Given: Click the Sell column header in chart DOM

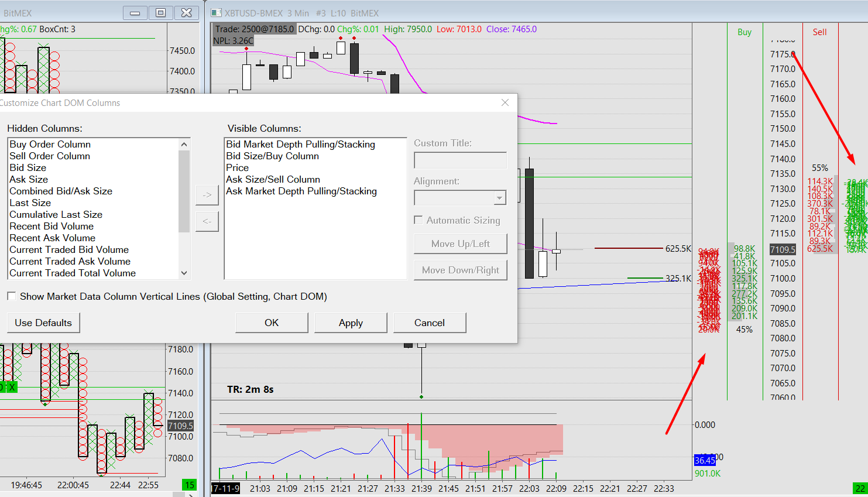Looking at the screenshot, I should (x=819, y=32).
